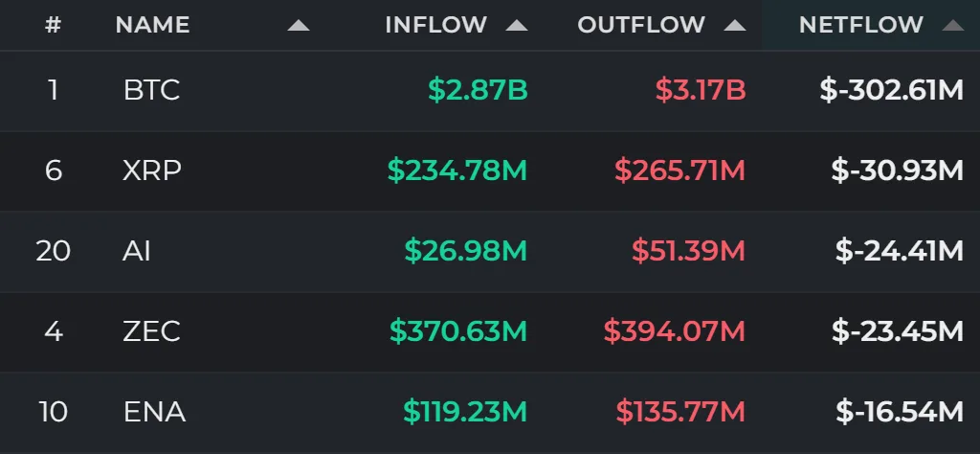The height and width of the screenshot is (454, 980).
Task: Click AI inflow value $26.98M
Action: 466,251
